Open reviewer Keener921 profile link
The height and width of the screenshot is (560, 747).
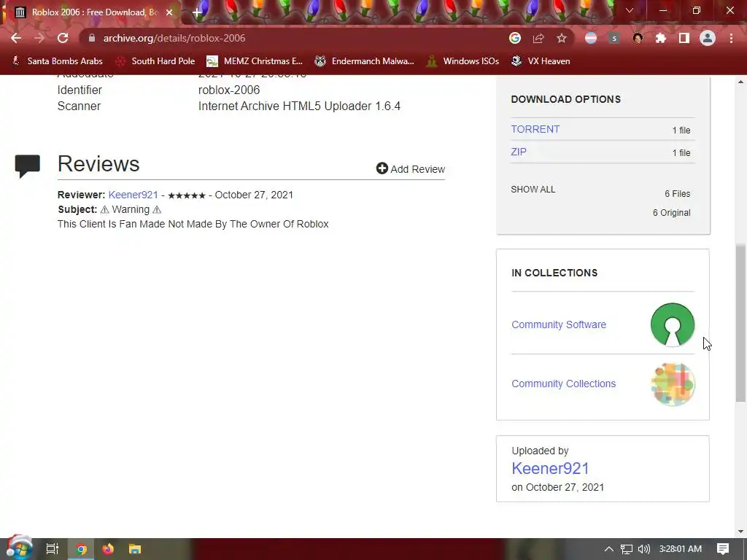(x=133, y=195)
